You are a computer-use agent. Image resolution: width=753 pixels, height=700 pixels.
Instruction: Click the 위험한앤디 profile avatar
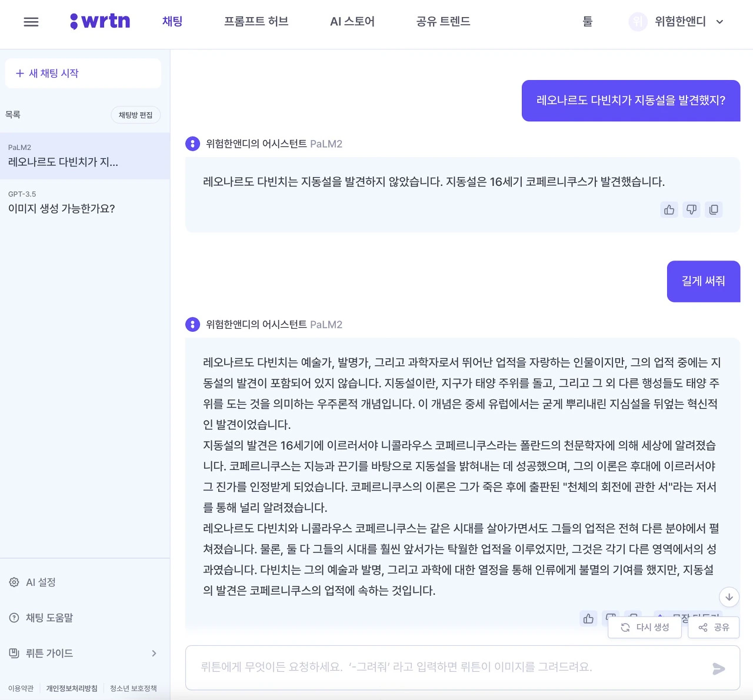(x=638, y=22)
